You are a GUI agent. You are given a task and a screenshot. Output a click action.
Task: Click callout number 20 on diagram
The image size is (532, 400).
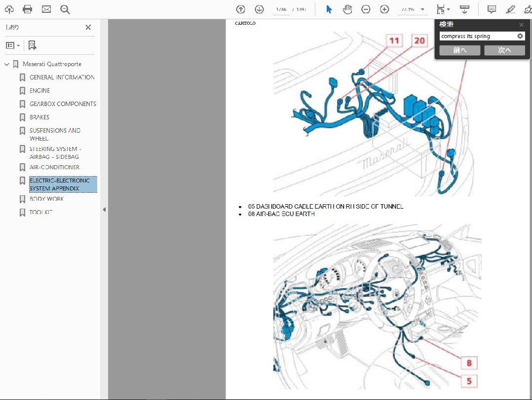click(x=419, y=40)
